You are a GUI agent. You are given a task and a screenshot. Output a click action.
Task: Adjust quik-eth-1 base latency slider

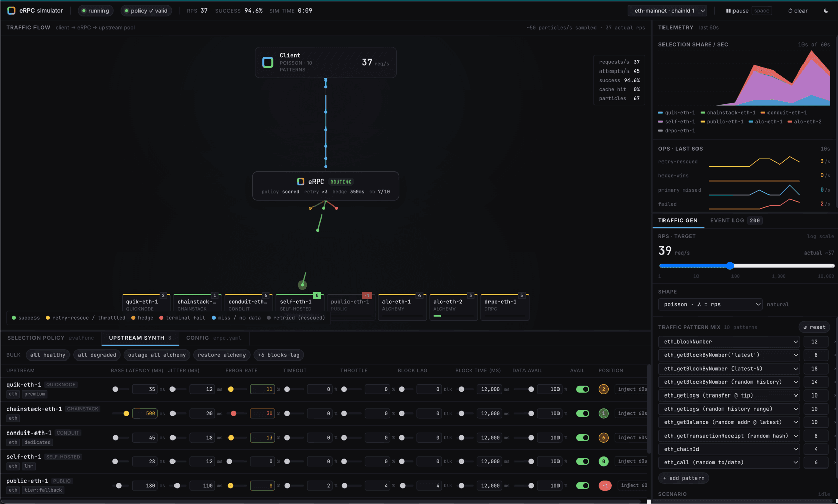120,389
